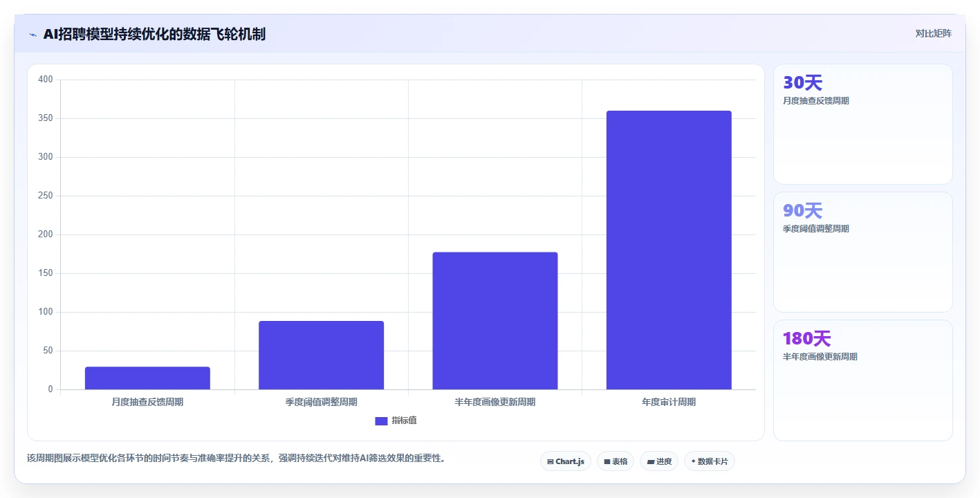Click 月度抽查反馈周期 card caption
Image resolution: width=980 pixels, height=498 pixels.
(816, 101)
